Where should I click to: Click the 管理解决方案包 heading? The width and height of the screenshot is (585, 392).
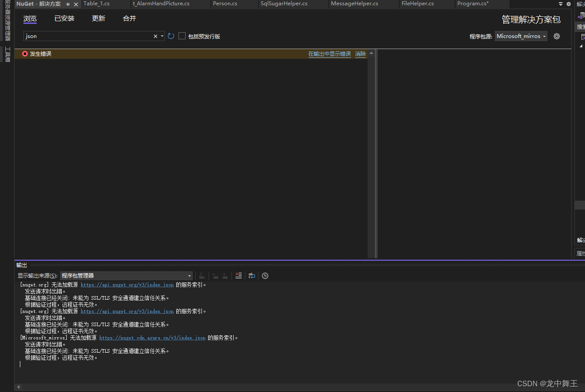pos(531,20)
